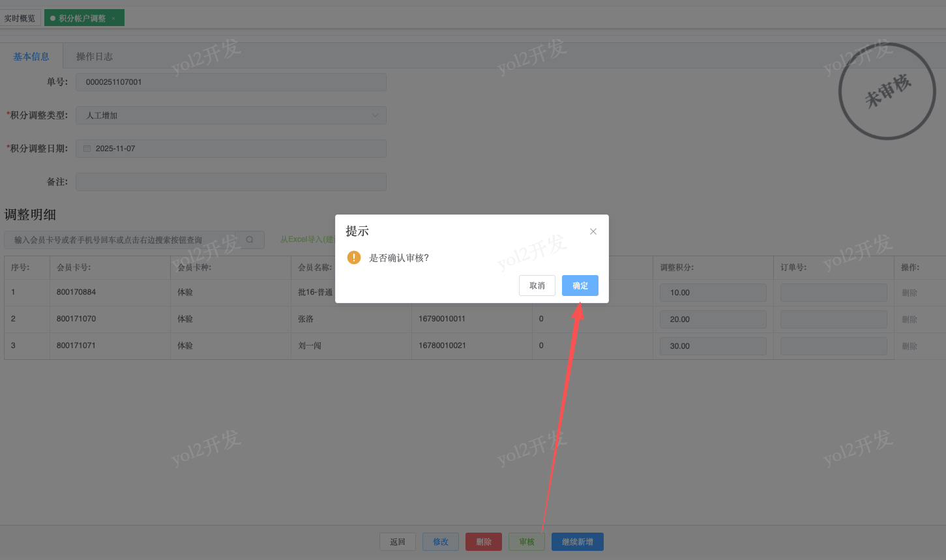Viewport: 946px width, 560px height.
Task: Confirm the audit with 确定 button
Action: pyautogui.click(x=580, y=286)
